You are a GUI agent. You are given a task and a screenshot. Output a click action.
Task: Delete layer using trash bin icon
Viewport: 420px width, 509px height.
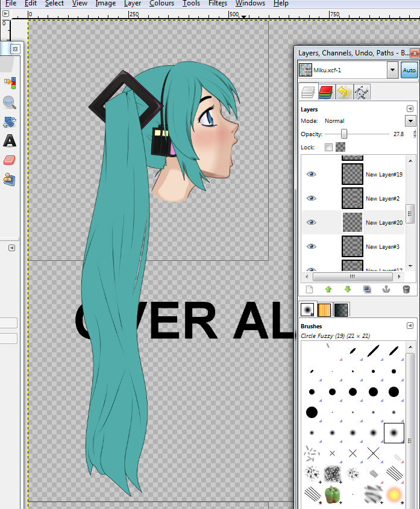tap(406, 290)
